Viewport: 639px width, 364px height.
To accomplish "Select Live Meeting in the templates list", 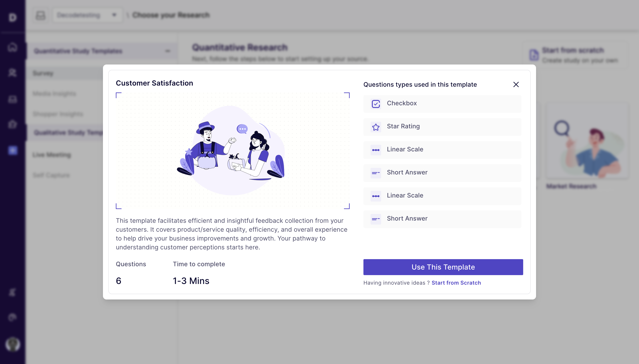I will [x=52, y=155].
